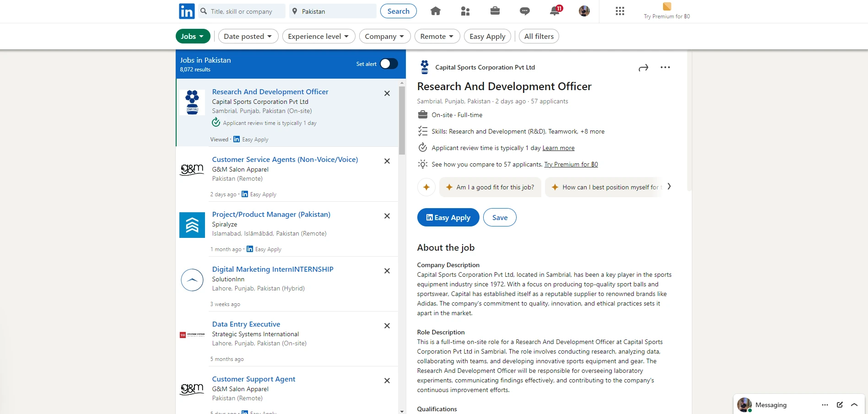Viewport: 868px width, 414px height.
Task: Focus the Pakistan location search field
Action: 333,11
